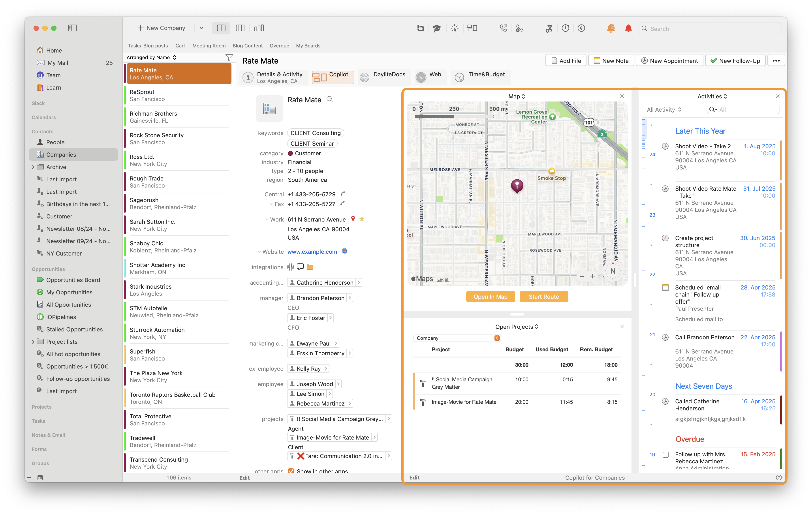Click the phone call icon in toolbar
812x515 pixels.
pos(503,28)
